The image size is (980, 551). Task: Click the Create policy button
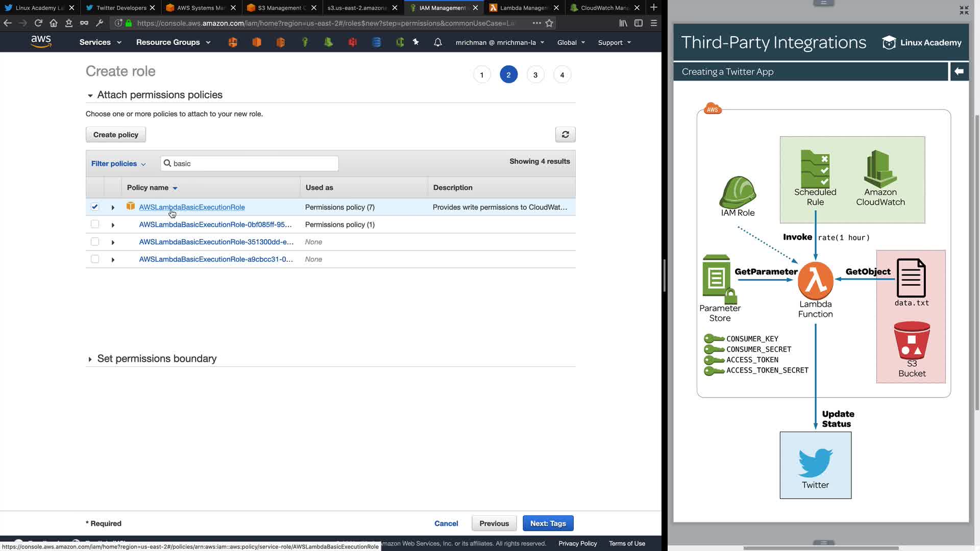pyautogui.click(x=116, y=135)
